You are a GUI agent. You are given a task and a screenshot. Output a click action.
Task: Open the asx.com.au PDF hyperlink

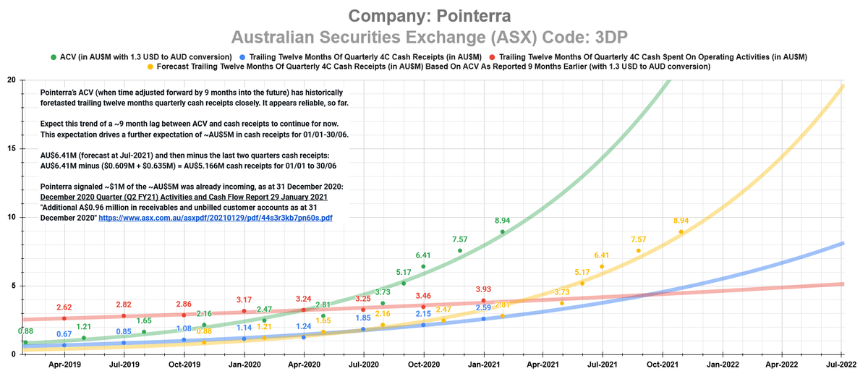[216, 217]
